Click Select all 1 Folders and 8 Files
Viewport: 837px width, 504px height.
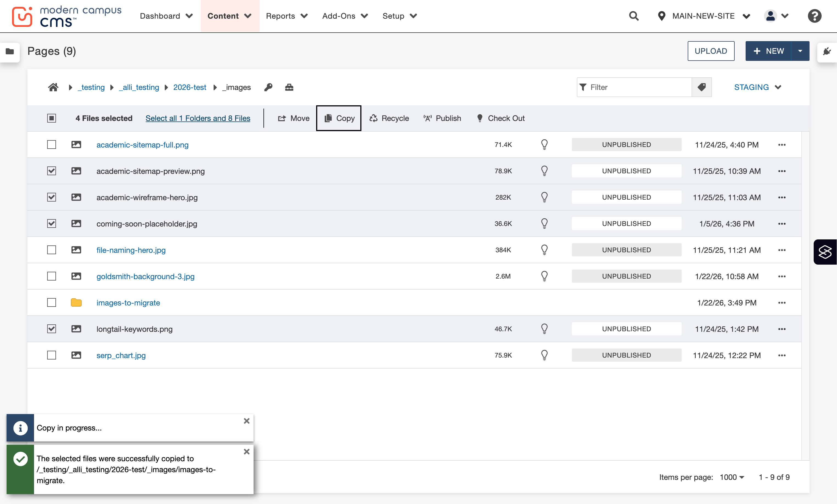[198, 118]
